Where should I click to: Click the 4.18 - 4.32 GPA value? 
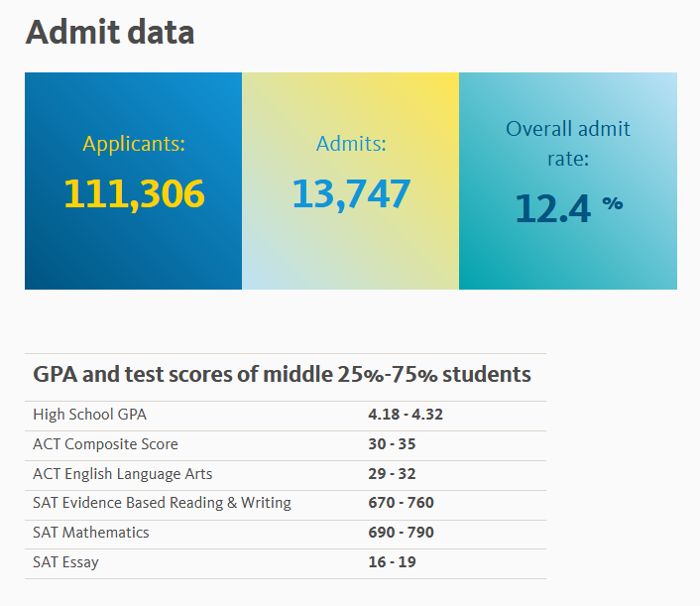click(406, 415)
